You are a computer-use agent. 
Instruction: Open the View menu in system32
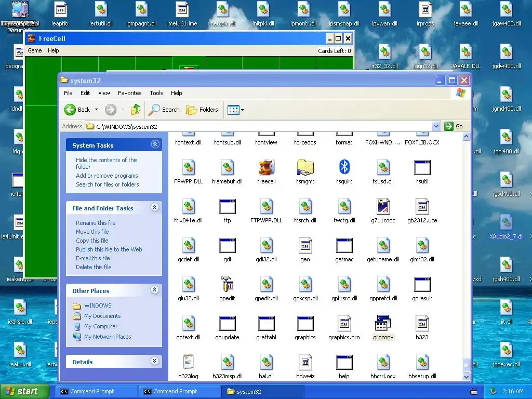[x=104, y=93]
